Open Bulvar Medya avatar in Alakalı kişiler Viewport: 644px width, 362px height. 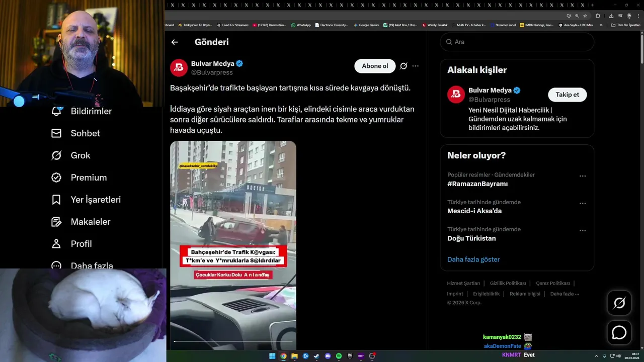[456, 95]
